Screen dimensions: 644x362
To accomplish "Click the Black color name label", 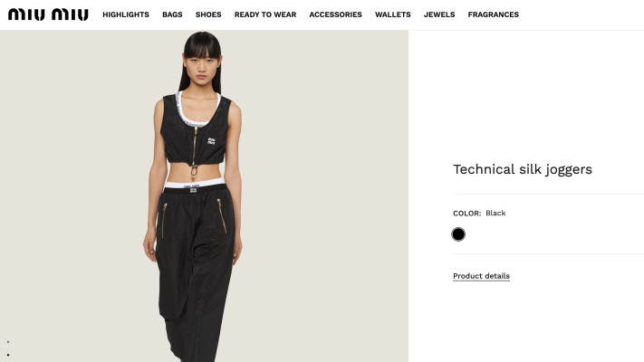I will (x=495, y=213).
